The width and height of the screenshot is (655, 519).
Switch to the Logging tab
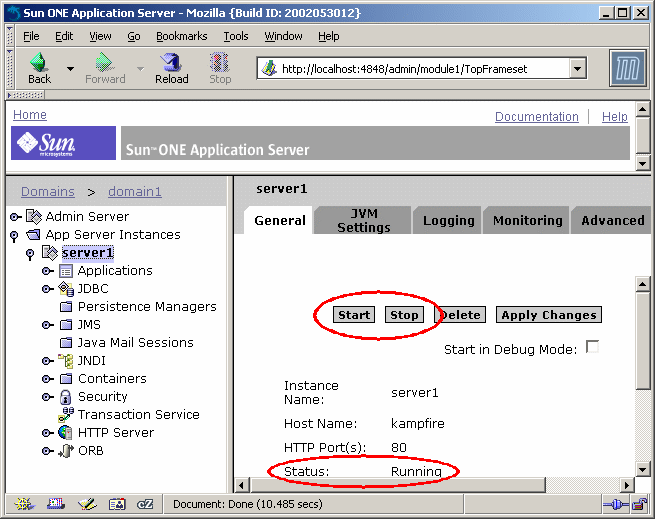coord(448,220)
